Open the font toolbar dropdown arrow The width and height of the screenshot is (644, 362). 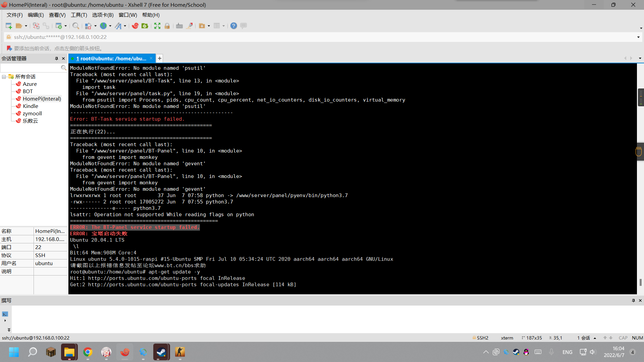tap(125, 26)
